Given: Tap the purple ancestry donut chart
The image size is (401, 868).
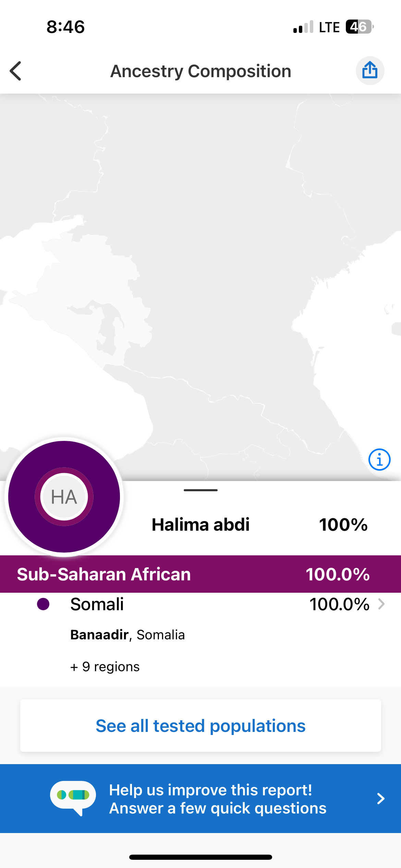Looking at the screenshot, I should 64,496.
